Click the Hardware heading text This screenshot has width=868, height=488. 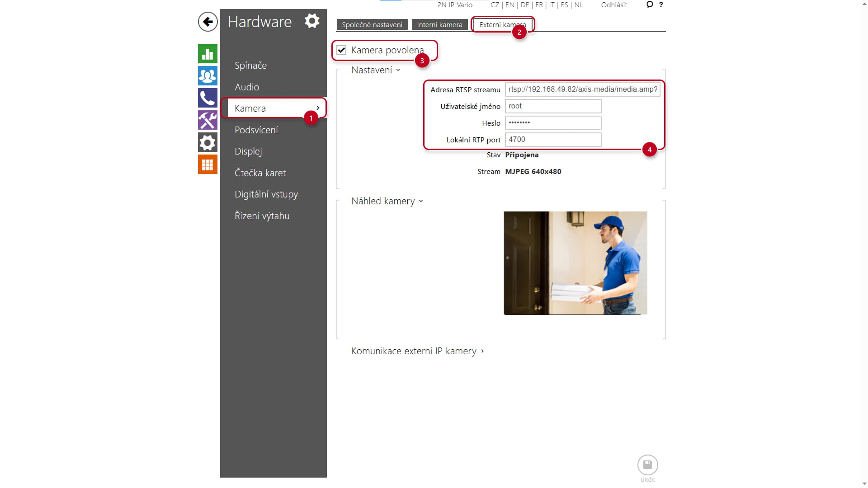pos(259,22)
